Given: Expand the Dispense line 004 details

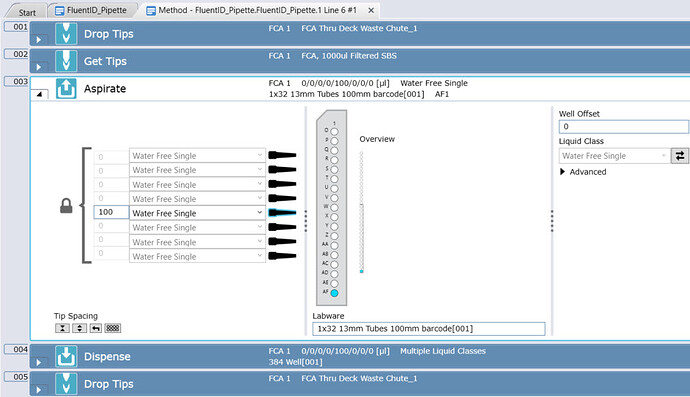Looking at the screenshot, I should click(39, 362).
